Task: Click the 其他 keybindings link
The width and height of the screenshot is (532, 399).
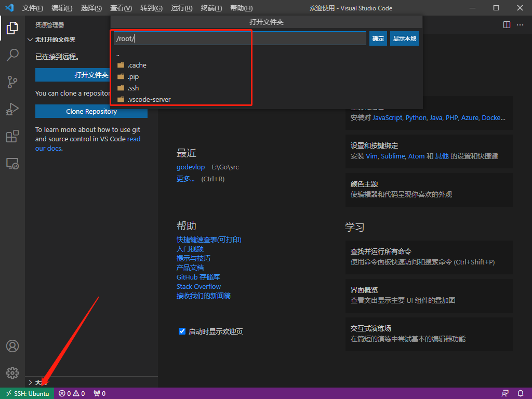Action: point(442,156)
